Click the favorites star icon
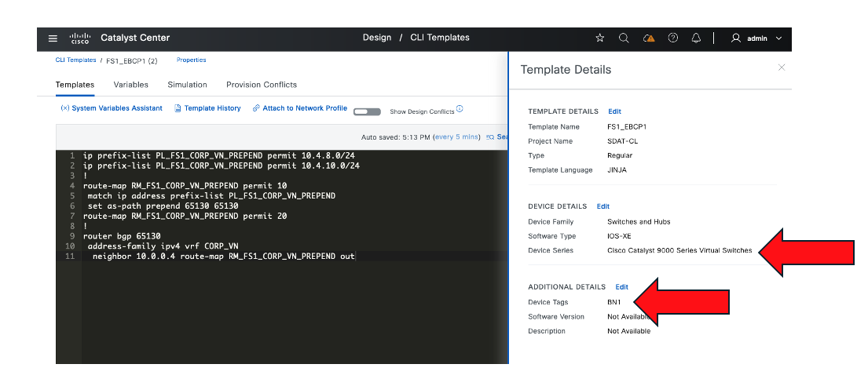The image size is (868, 386). pos(600,38)
